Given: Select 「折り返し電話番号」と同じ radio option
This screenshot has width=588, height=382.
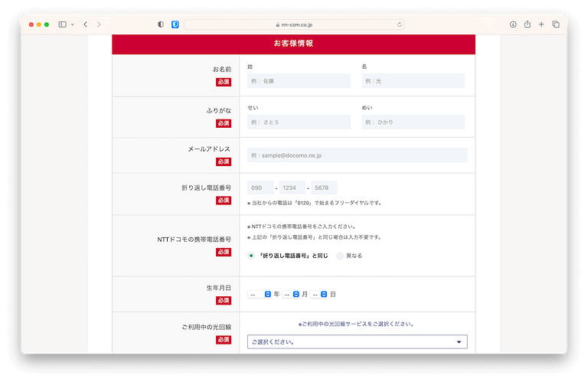Looking at the screenshot, I should tap(251, 256).
